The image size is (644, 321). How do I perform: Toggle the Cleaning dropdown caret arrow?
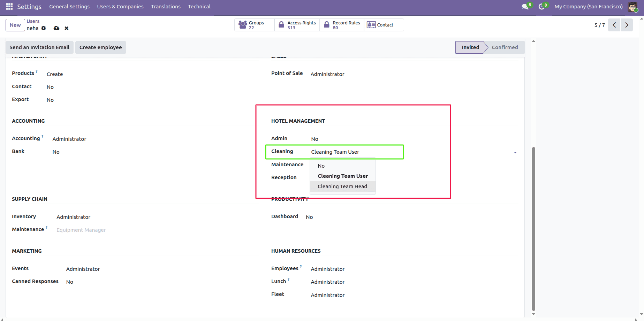pyautogui.click(x=515, y=153)
